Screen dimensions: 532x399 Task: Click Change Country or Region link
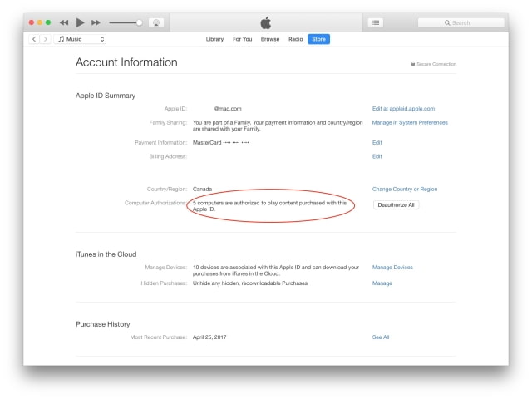405,189
